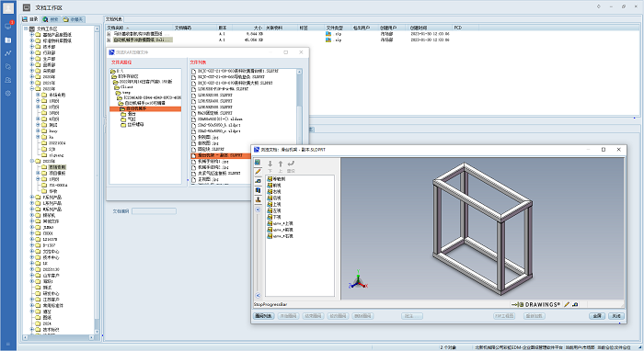Select the L系列产品 folder
Image resolution: width=644 pixels, height=351 pixels.
(x=52, y=203)
